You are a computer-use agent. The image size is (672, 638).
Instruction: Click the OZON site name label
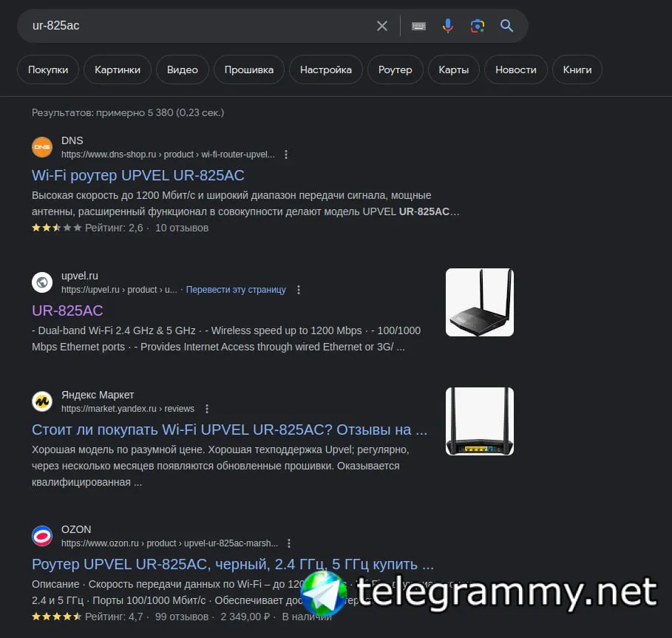pos(76,529)
